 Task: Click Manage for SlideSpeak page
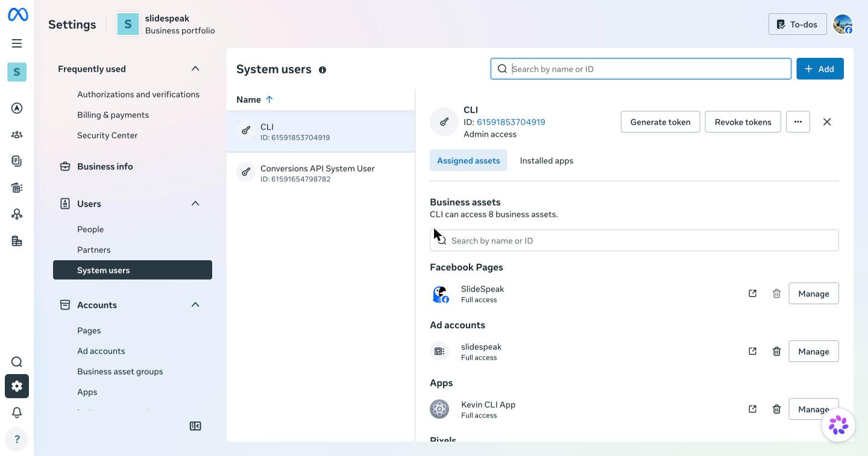click(x=814, y=293)
